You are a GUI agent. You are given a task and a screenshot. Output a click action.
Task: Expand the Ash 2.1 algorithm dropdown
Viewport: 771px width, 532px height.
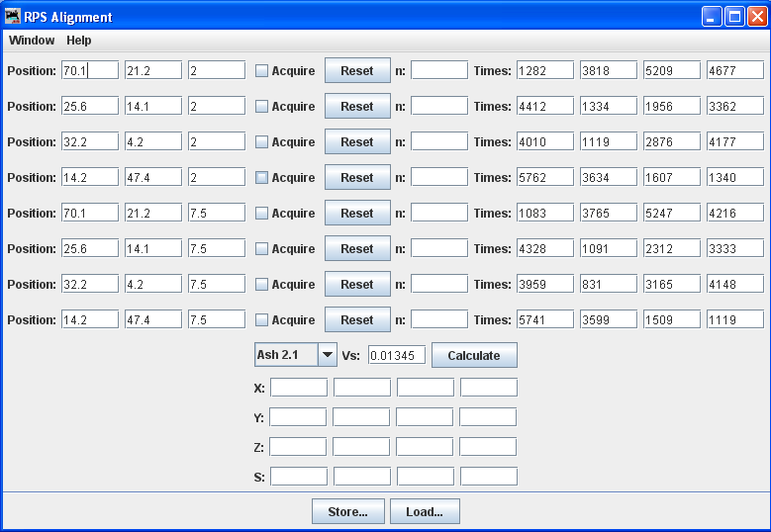(327, 355)
